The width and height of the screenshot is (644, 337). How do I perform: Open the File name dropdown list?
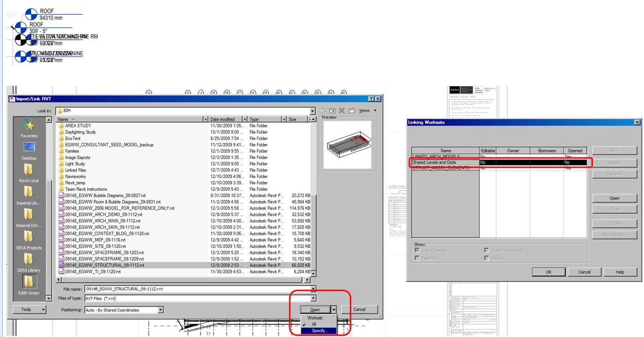pyautogui.click(x=313, y=289)
